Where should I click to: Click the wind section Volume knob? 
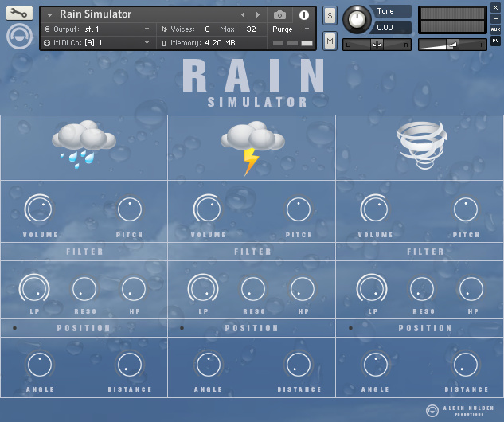376,209
